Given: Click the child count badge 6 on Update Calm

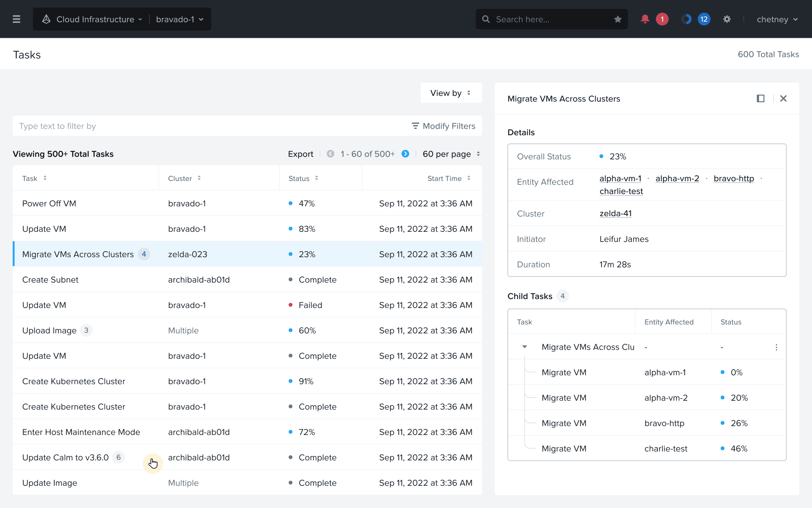Looking at the screenshot, I should 118,457.
